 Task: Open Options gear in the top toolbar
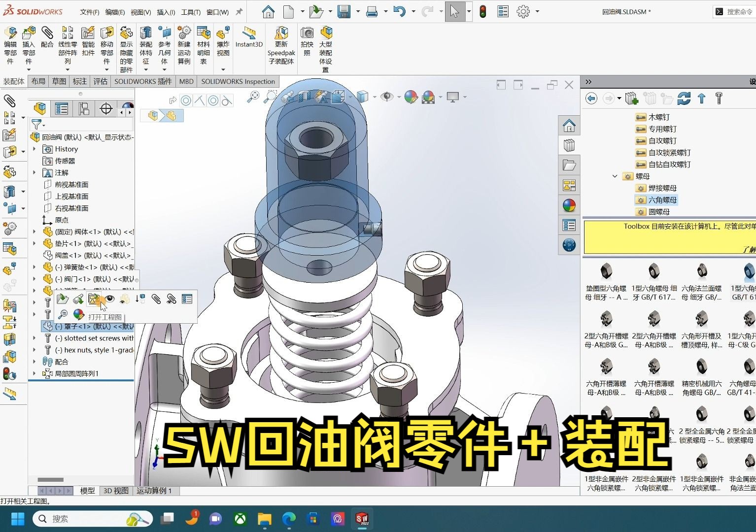click(523, 11)
